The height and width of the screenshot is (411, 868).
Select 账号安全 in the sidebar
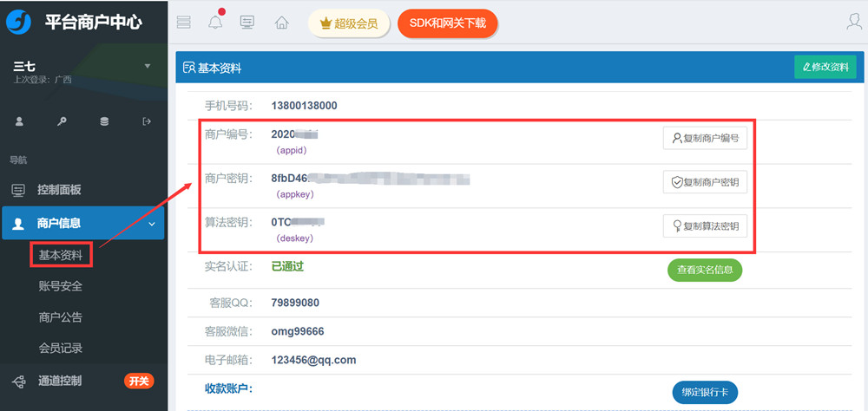click(61, 286)
